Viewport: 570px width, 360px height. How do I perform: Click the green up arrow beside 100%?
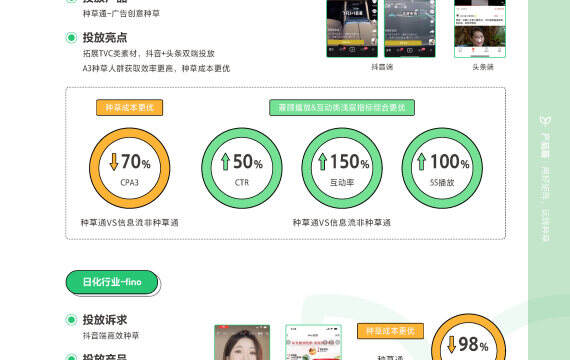[x=421, y=161]
